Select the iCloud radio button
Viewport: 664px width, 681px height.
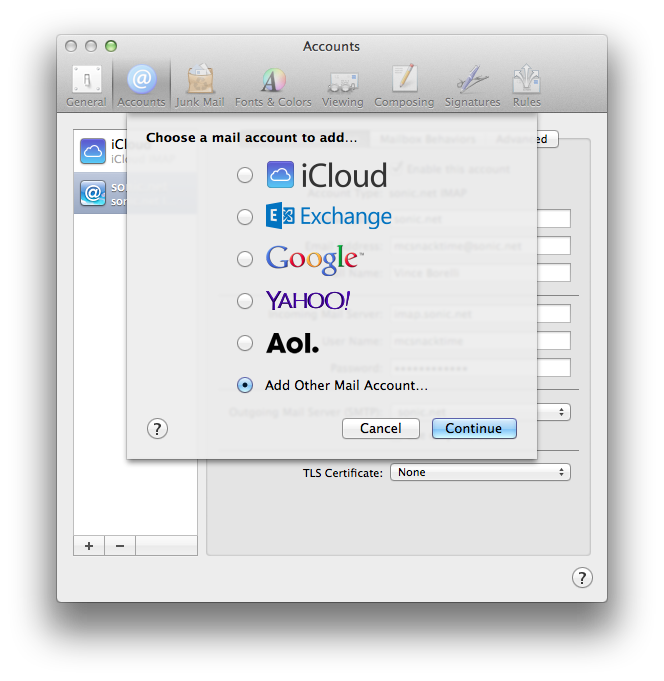click(x=245, y=175)
